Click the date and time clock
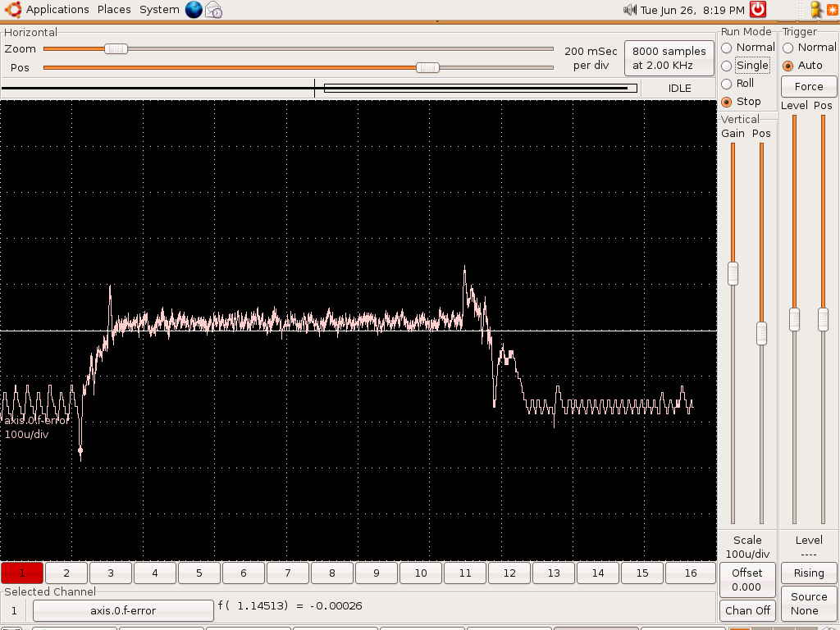This screenshot has height=630, width=840. (692, 10)
